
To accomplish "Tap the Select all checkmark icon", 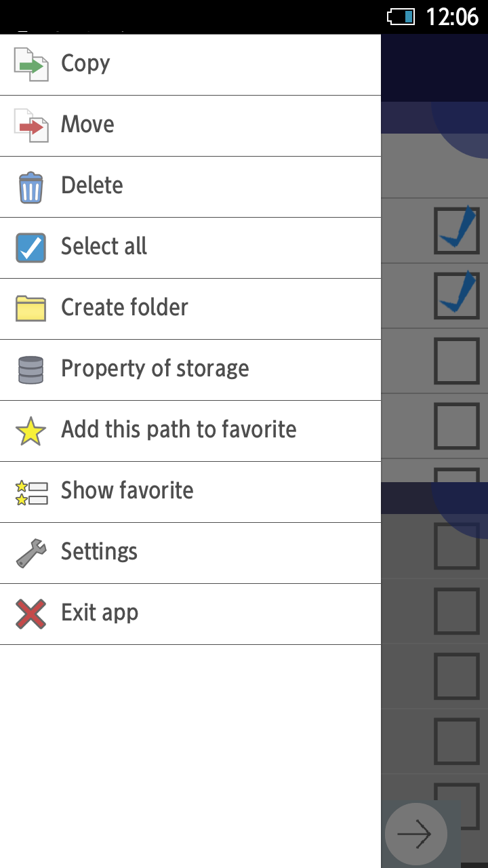I will pos(31,248).
